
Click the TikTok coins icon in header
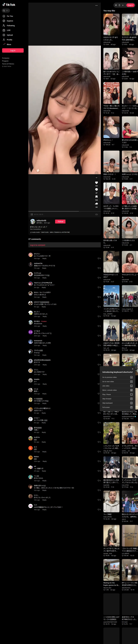116,5
